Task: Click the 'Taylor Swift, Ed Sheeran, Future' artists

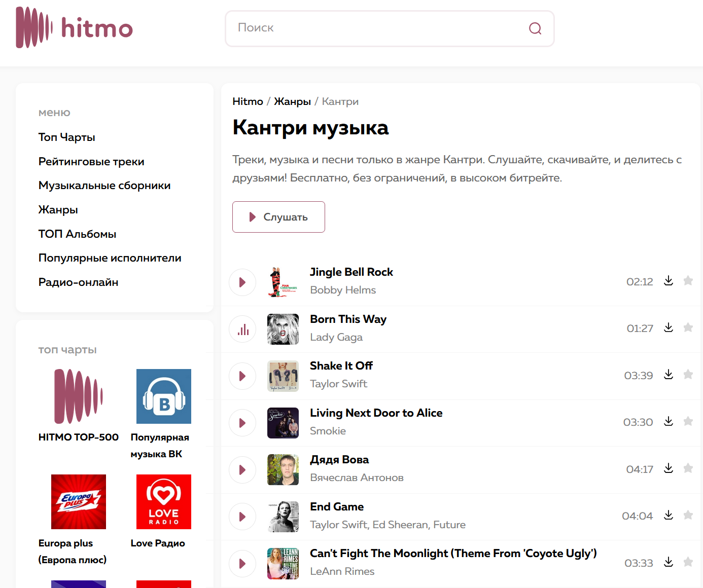Action: pos(388,525)
